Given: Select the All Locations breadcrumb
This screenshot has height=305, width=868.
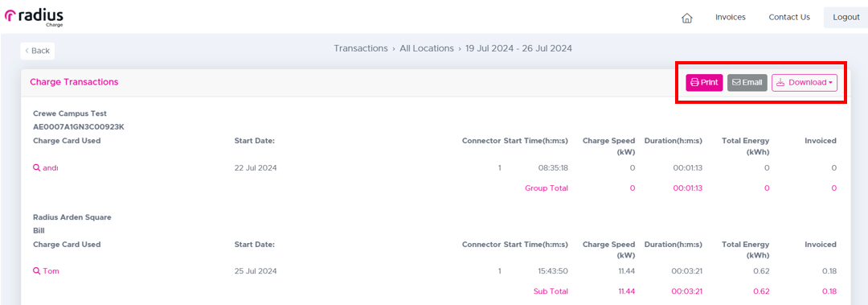Looking at the screenshot, I should [427, 48].
